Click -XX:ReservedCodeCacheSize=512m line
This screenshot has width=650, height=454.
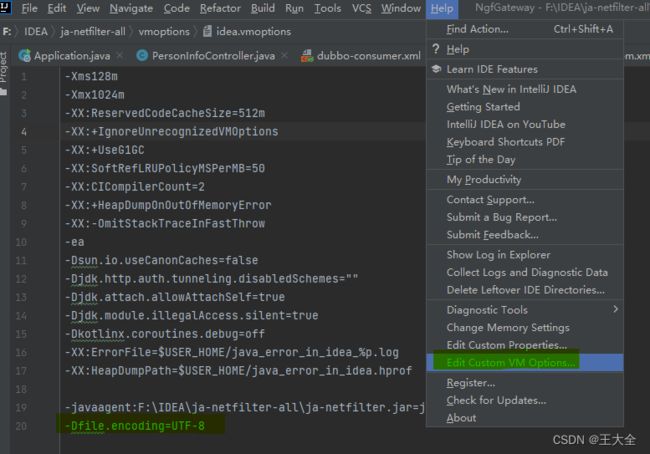coord(165,113)
